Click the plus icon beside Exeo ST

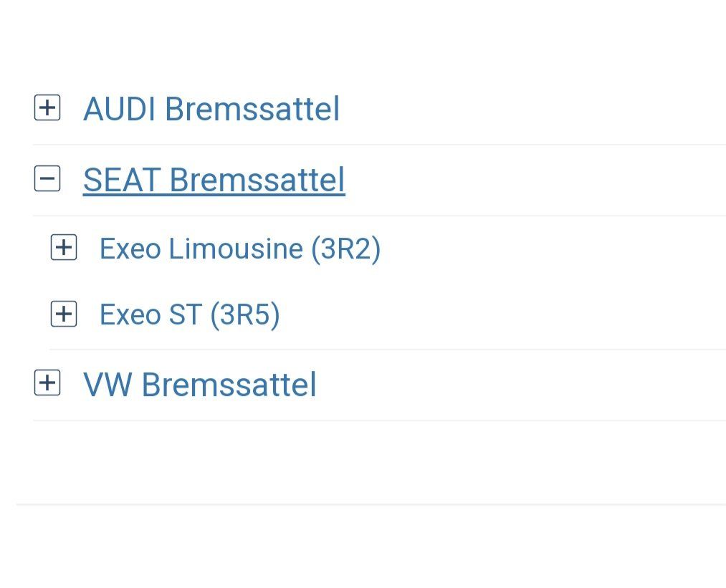[64, 314]
